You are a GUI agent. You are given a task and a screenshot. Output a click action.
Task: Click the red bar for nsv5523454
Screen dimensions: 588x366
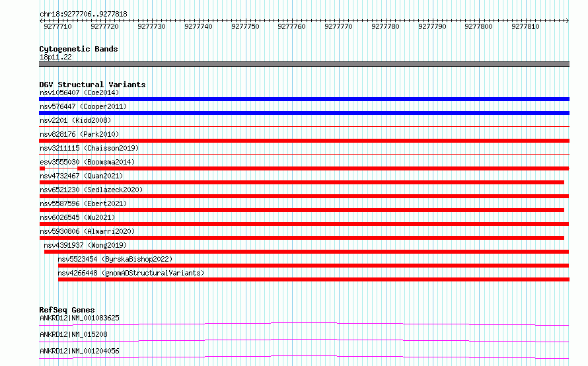314,266
